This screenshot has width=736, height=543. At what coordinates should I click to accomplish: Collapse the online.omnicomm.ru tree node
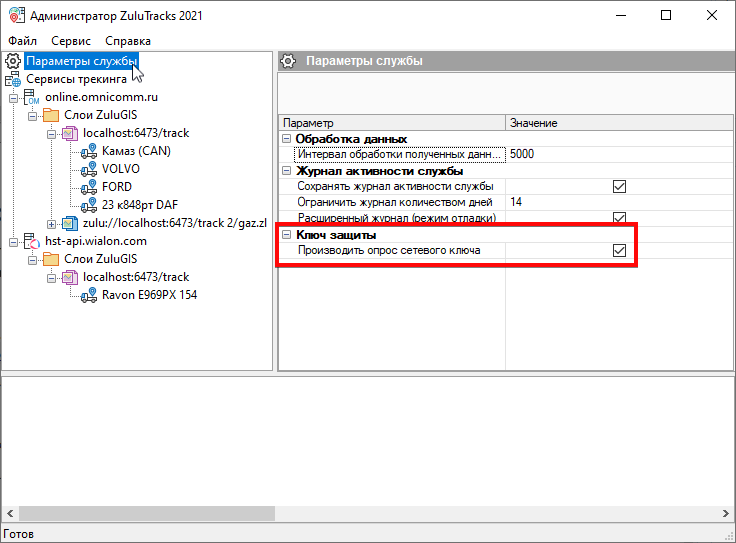tap(14, 97)
